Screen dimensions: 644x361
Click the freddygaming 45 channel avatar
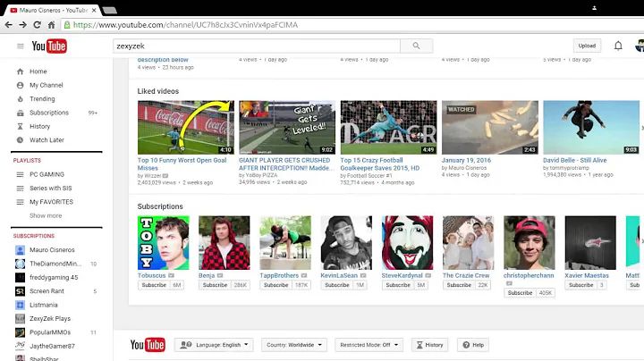(x=20, y=277)
